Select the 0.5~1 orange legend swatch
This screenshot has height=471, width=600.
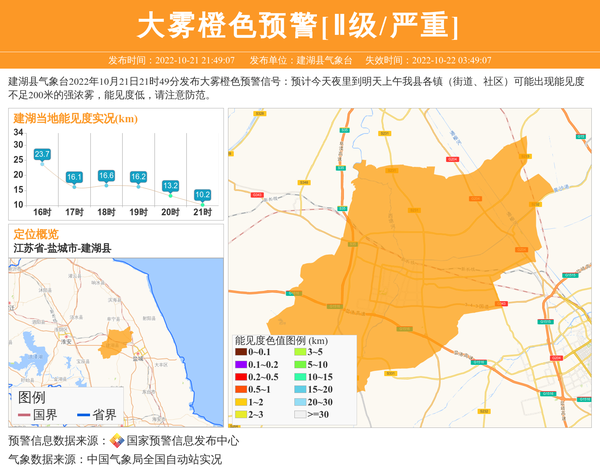[241, 389]
